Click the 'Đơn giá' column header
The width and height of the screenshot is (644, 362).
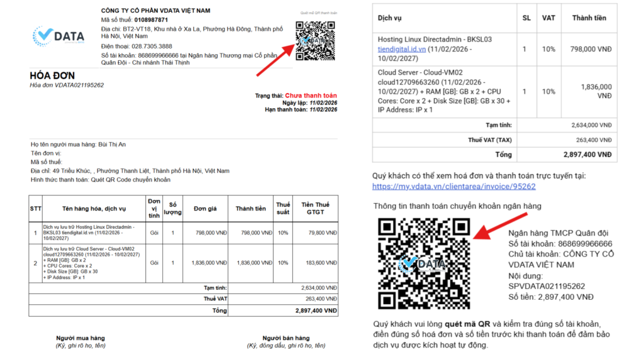205,209
